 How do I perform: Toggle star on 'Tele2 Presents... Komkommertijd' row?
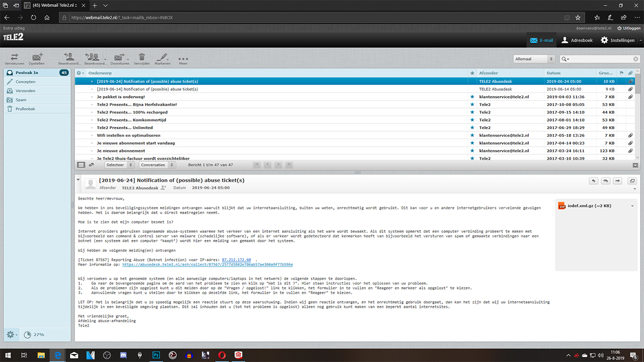coord(472,120)
